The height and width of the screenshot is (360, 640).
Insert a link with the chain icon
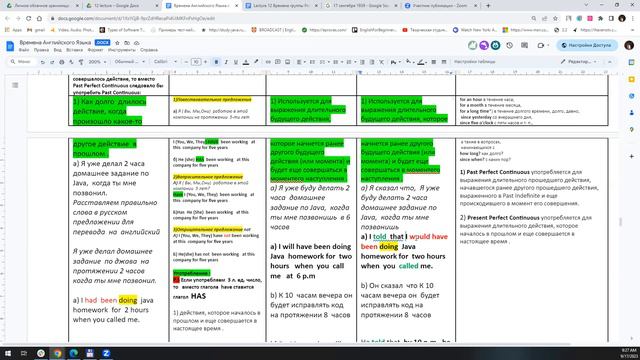268,62
